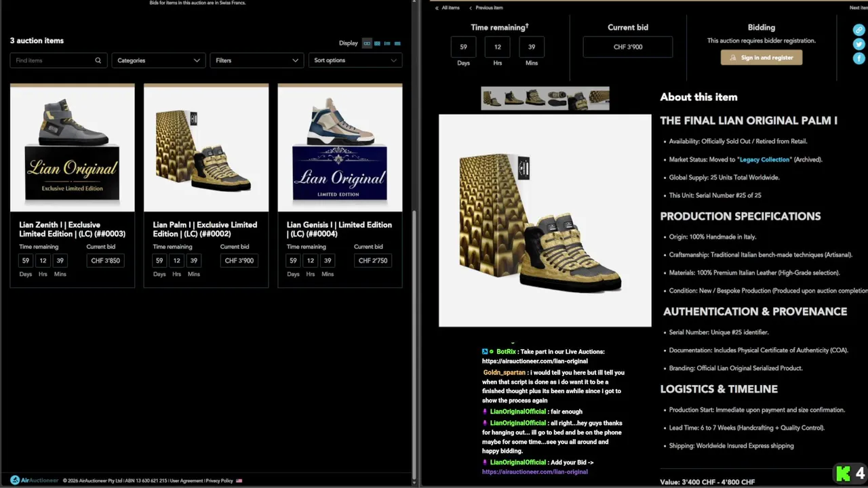Click the US flag icon in the footer
Image resolution: width=868 pixels, height=488 pixels.
pos(239,481)
